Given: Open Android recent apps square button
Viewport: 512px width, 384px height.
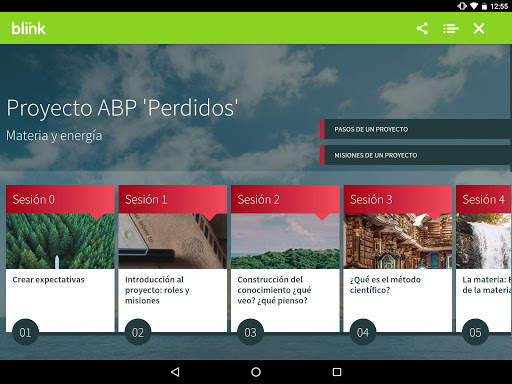Looking at the screenshot, I should click(337, 372).
